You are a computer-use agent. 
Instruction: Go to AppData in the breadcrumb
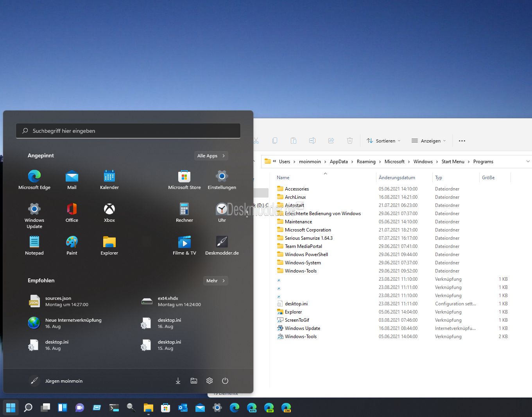tap(339, 162)
